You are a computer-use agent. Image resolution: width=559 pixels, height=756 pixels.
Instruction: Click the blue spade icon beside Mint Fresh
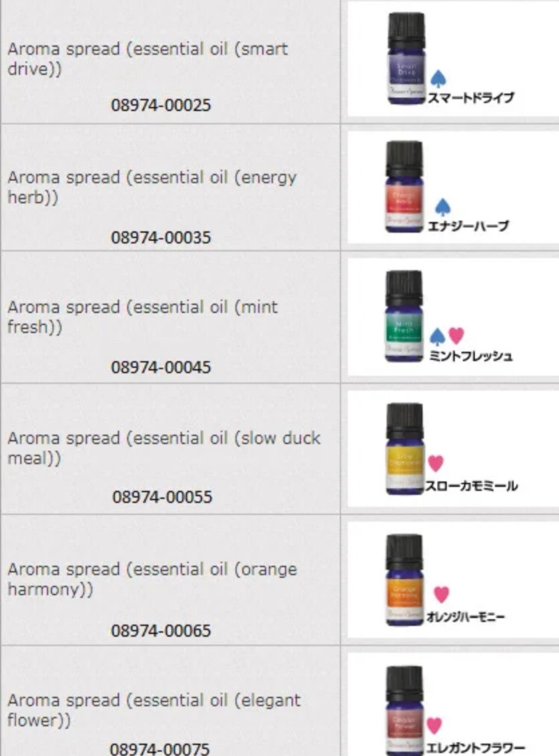click(x=437, y=336)
